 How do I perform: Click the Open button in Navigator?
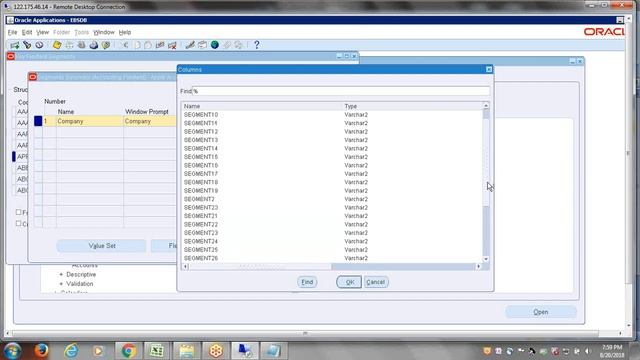[541, 312]
